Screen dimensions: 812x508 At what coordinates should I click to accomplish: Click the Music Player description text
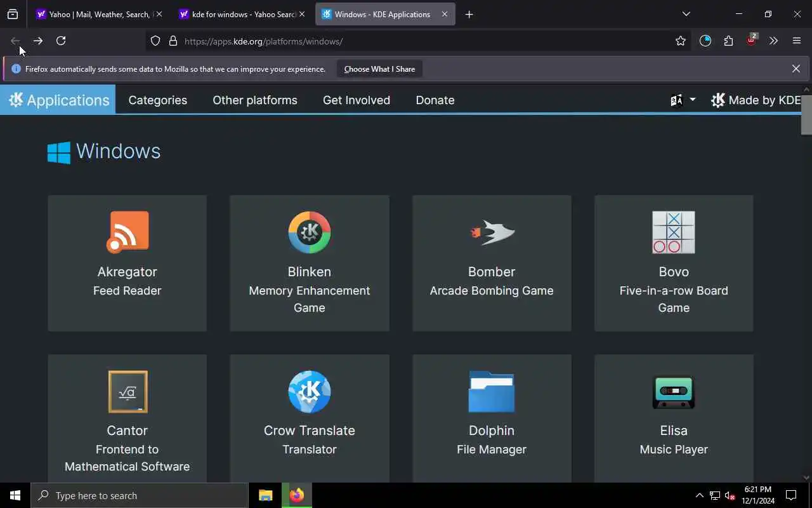674,450
